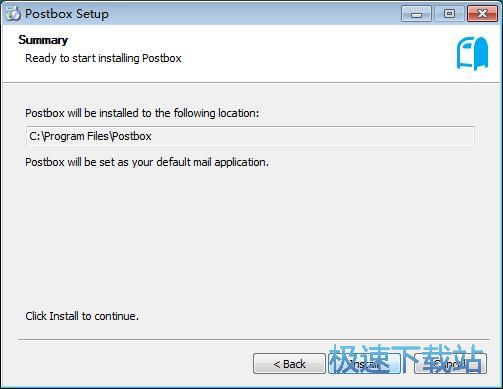Click the 'Postbox Setup' window title text
Viewport: 503px width, 389px height.
pos(67,14)
